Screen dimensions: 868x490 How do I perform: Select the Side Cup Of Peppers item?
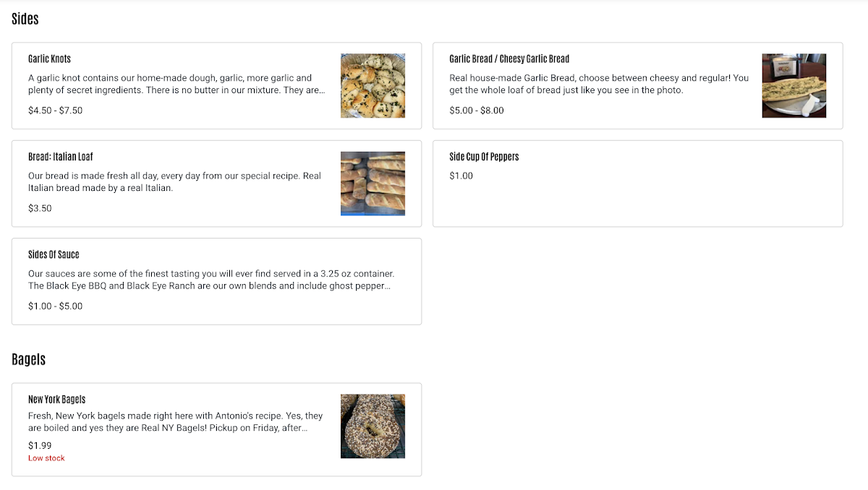[484, 157]
